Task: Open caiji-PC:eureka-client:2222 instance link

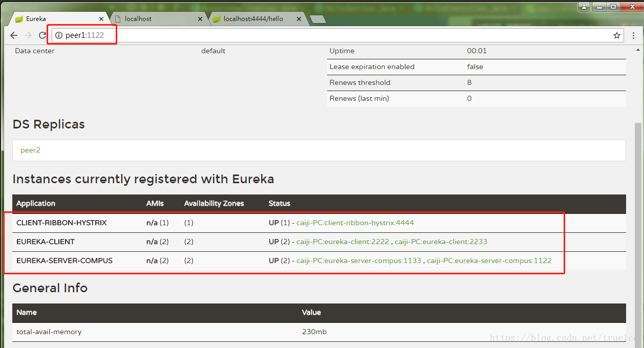Action: [342, 242]
